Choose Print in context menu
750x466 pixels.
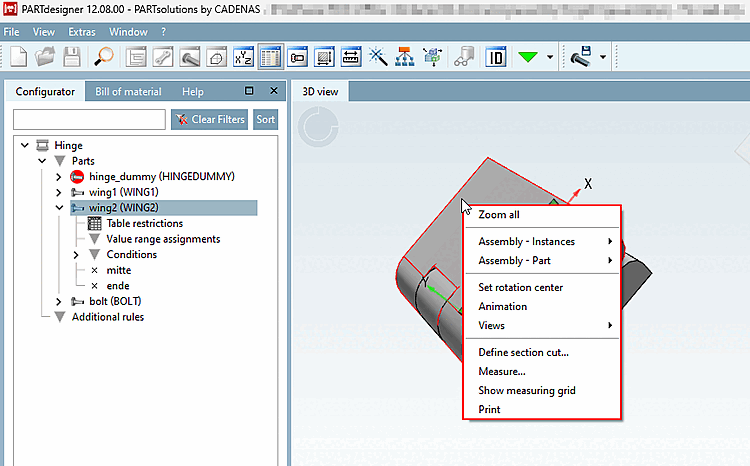pyautogui.click(x=542, y=410)
